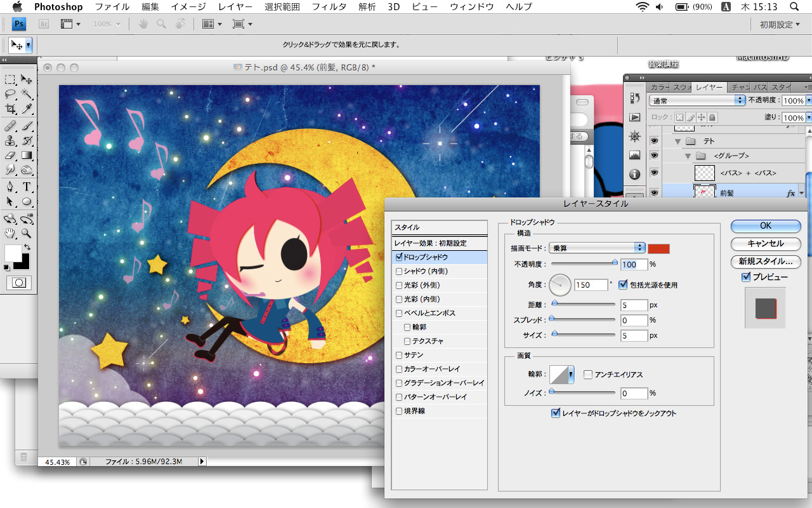This screenshot has width=812, height=508.
Task: Open the 不透明度 dropdown in Layers panel
Action: tap(808, 101)
